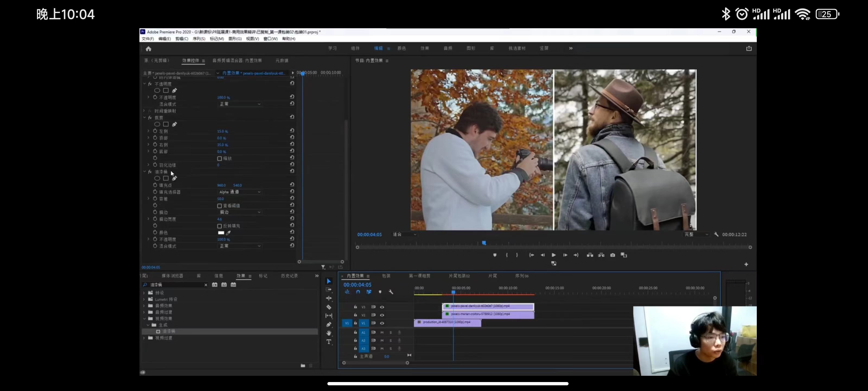Open the 序列(S) menu
The height and width of the screenshot is (391, 868).
pos(199,39)
